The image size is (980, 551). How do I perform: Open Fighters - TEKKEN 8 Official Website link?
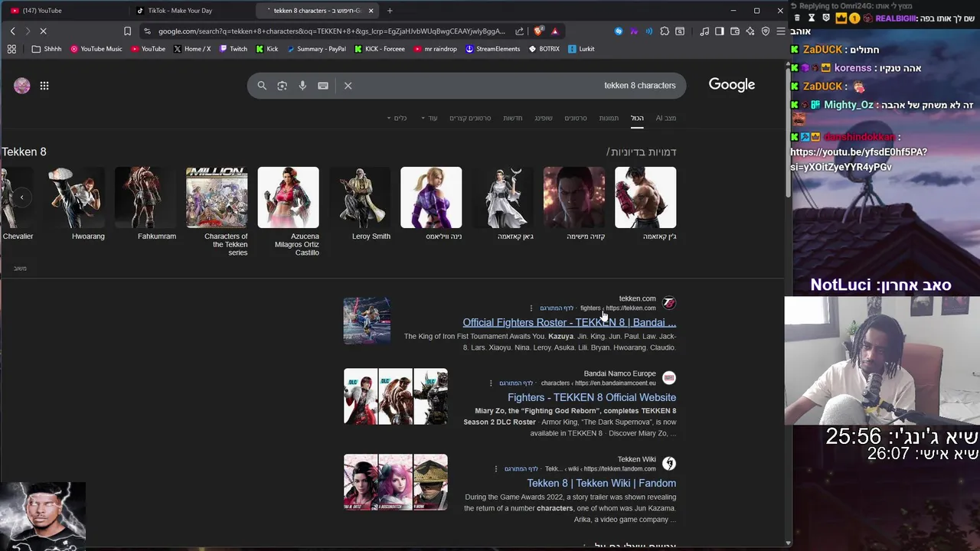tap(592, 398)
